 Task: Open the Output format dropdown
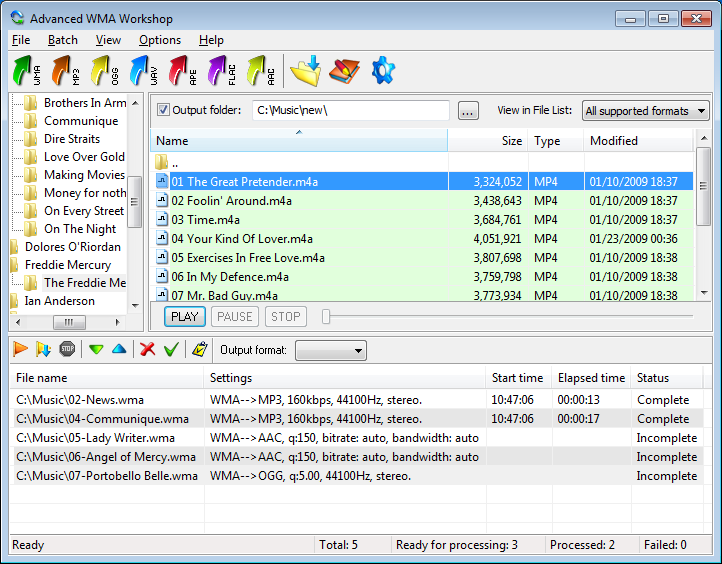tap(331, 350)
